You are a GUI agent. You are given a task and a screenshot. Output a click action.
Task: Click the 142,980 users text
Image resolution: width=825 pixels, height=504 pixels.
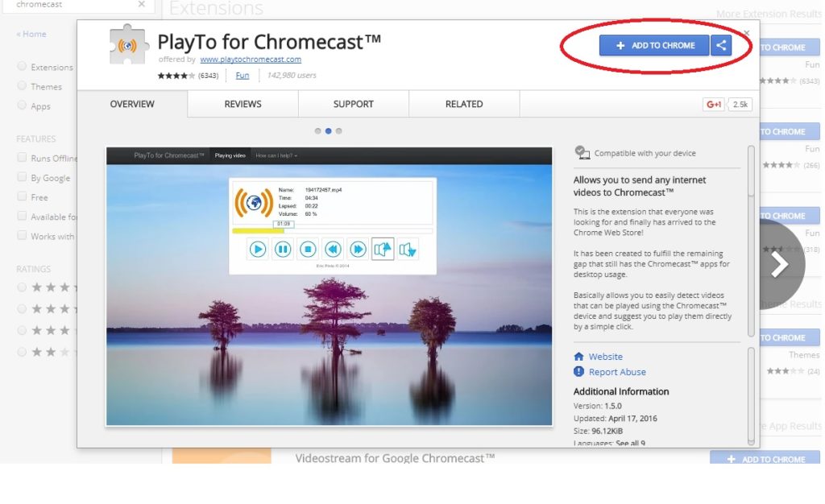(292, 76)
